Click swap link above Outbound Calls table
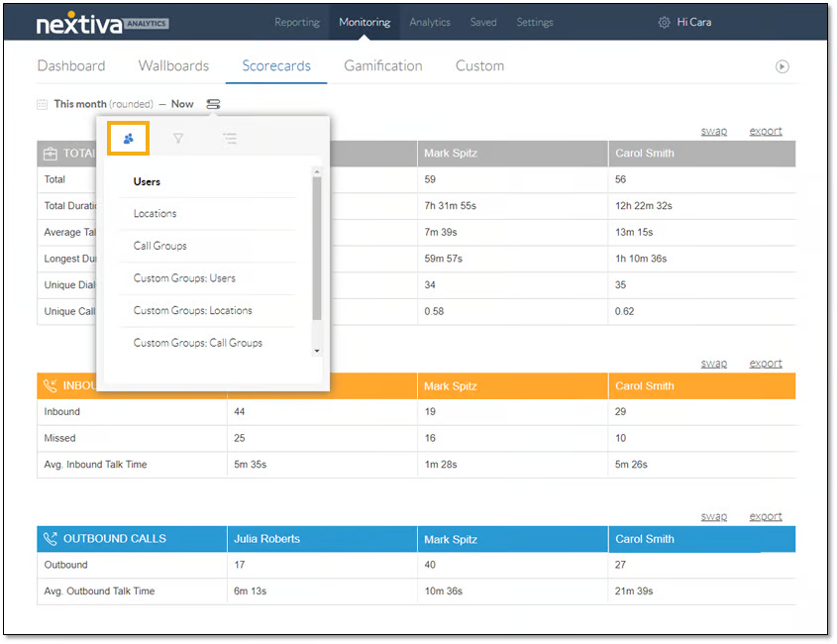 (713, 516)
